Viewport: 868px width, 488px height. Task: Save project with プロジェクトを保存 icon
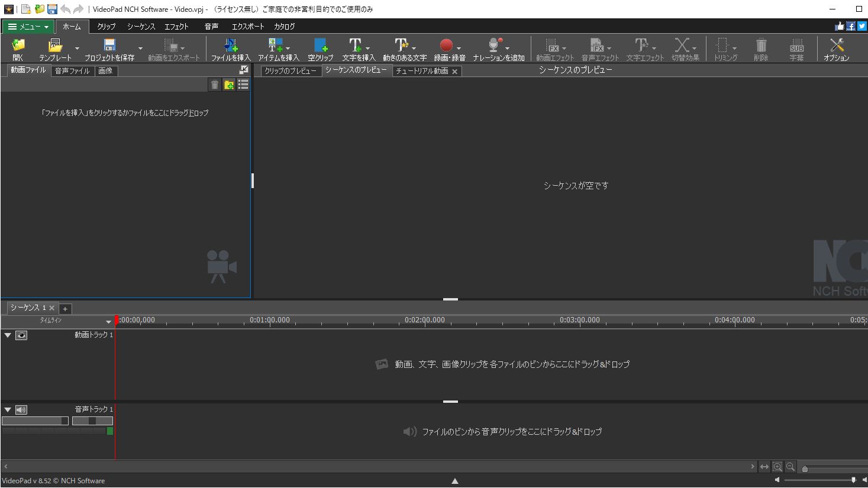click(109, 45)
